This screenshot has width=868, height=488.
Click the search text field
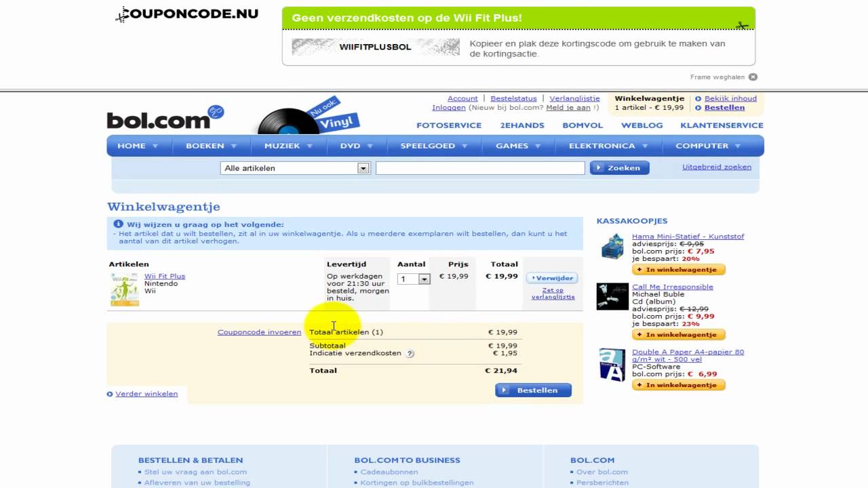(480, 168)
